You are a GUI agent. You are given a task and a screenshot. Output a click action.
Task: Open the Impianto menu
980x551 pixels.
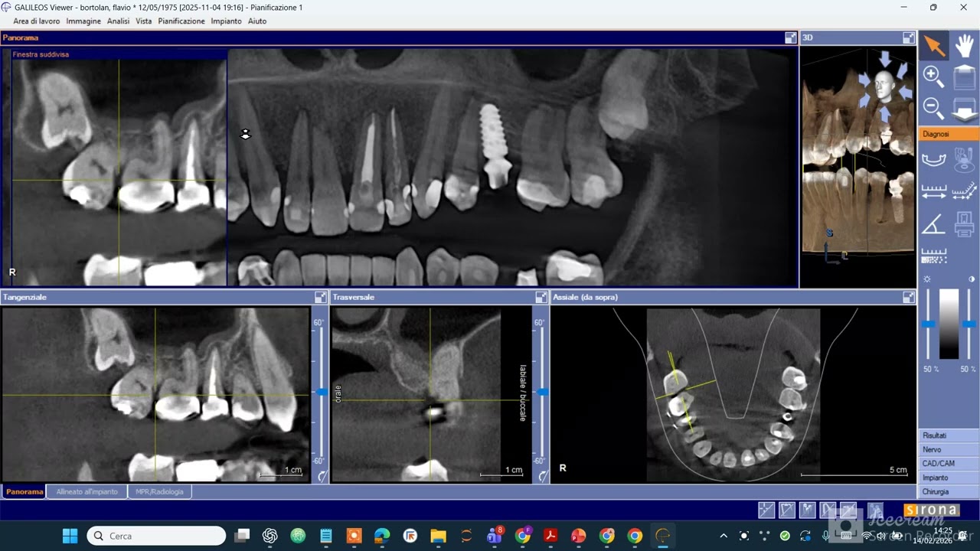click(x=227, y=21)
